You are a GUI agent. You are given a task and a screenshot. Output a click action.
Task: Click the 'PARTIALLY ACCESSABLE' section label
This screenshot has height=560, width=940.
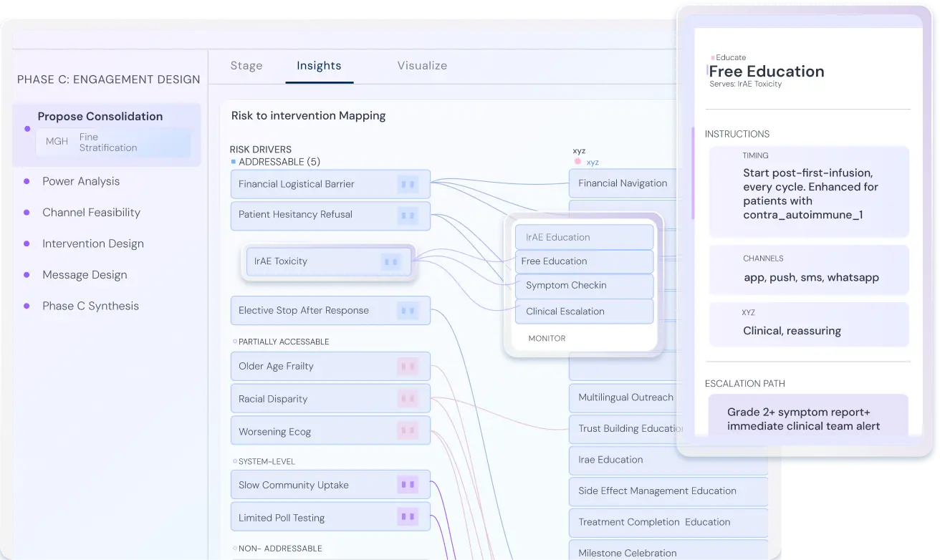[284, 342]
